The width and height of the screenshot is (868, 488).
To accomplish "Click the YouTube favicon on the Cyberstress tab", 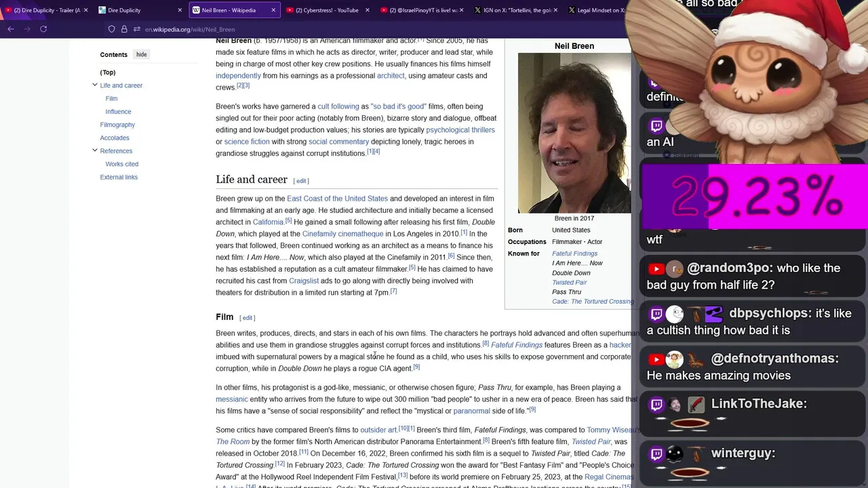I will tap(290, 10).
